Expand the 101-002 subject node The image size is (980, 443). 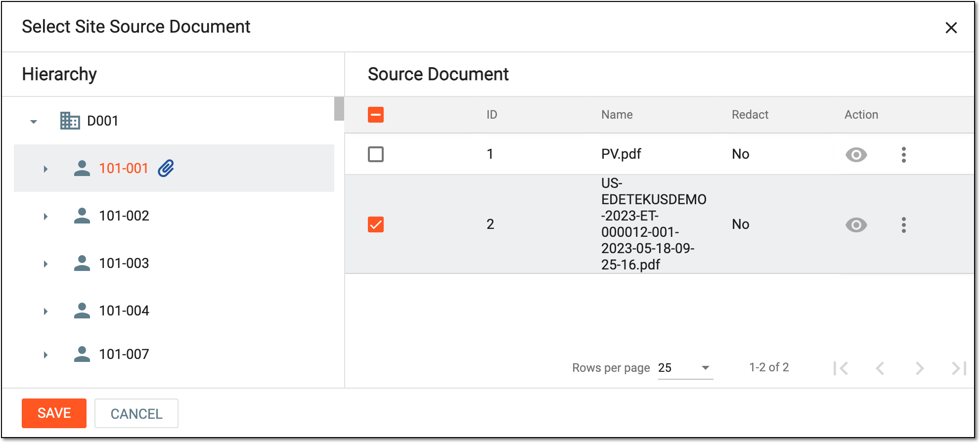(x=45, y=217)
